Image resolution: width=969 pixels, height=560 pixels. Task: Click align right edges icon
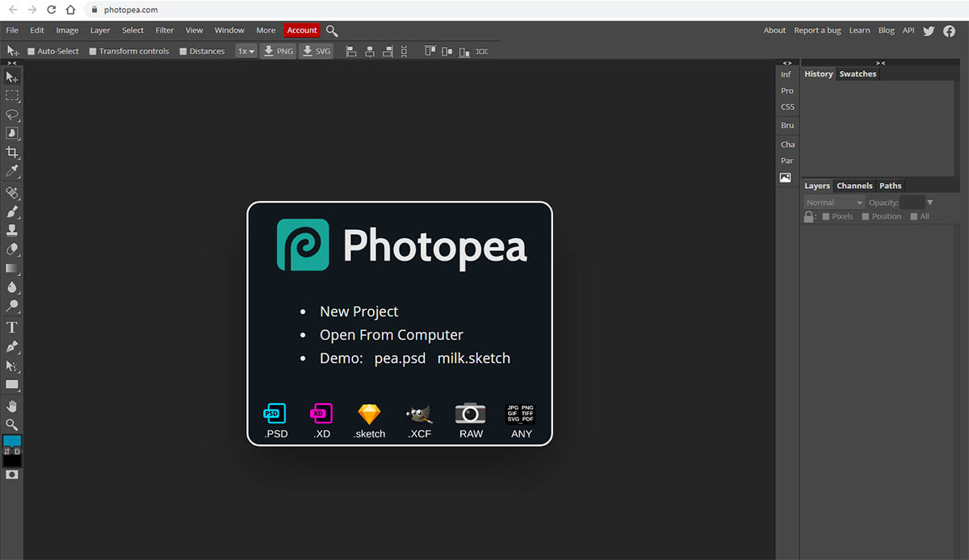(x=388, y=51)
